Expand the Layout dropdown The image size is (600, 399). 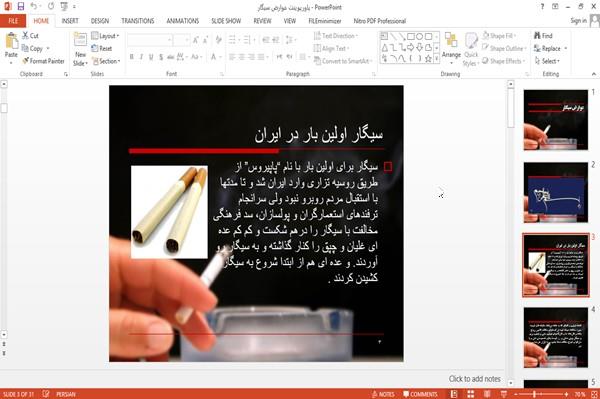(105, 36)
